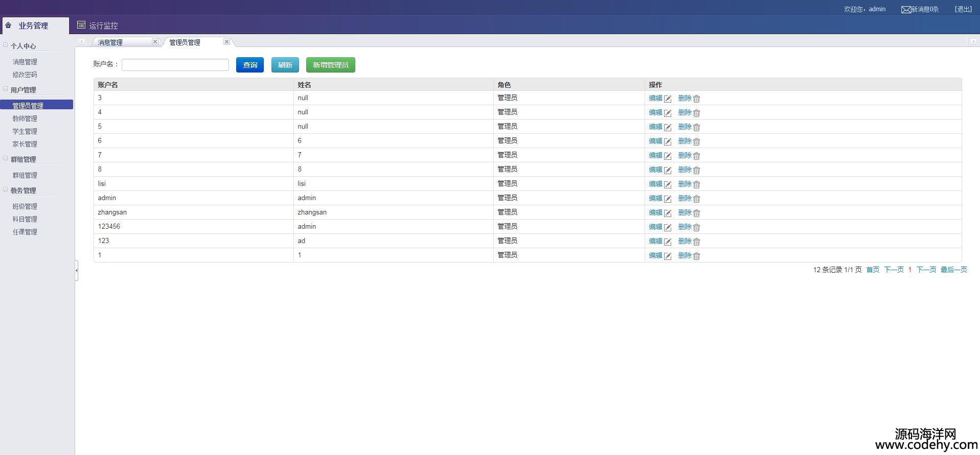Click the home icon beside 业务管理
980x455 pixels.
pyautogui.click(x=8, y=25)
